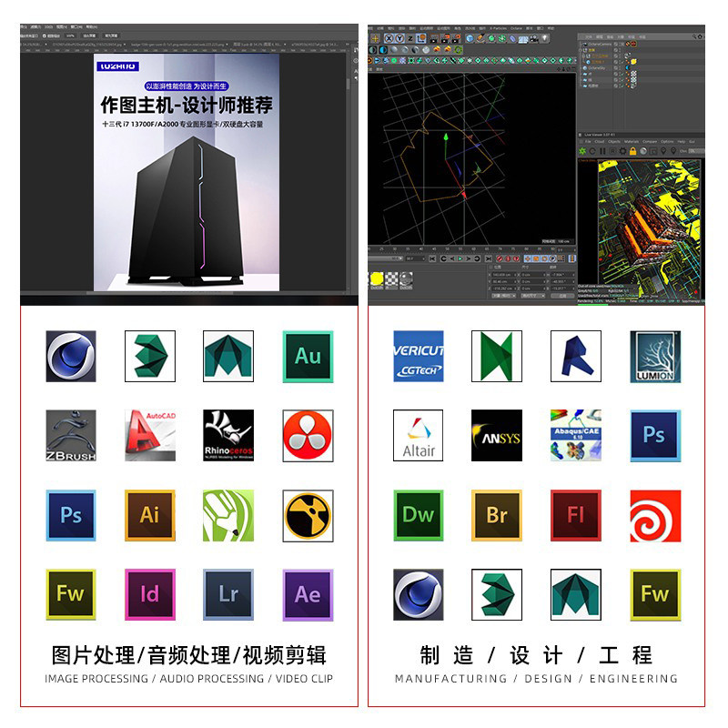Image resolution: width=728 pixels, height=728 pixels.
Task: Start render with green Octane gear icon
Action: [x=582, y=151]
